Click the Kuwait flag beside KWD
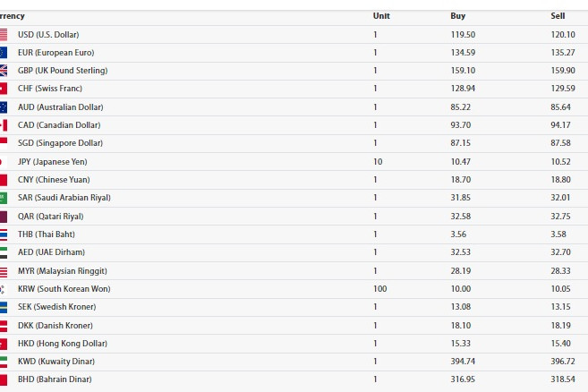The image size is (588, 392). click(4, 362)
